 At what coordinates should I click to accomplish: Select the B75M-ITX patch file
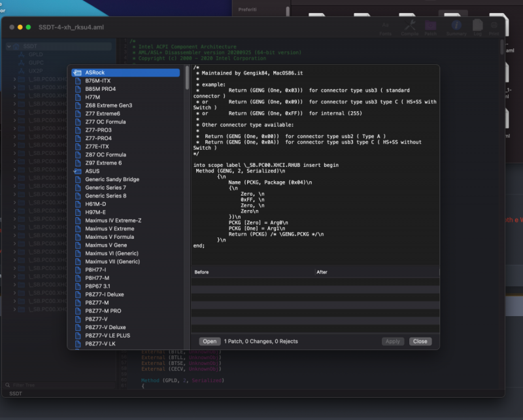[x=97, y=80]
